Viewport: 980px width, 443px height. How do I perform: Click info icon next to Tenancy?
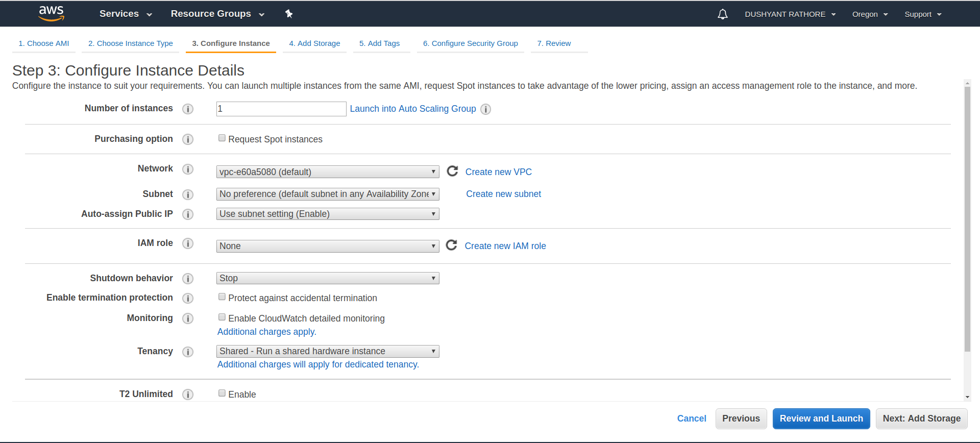click(188, 352)
